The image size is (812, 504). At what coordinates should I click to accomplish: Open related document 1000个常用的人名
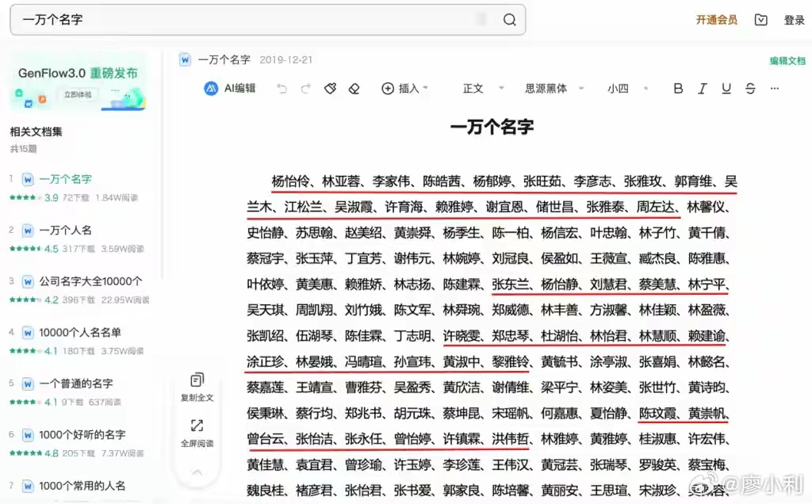pyautogui.click(x=82, y=486)
